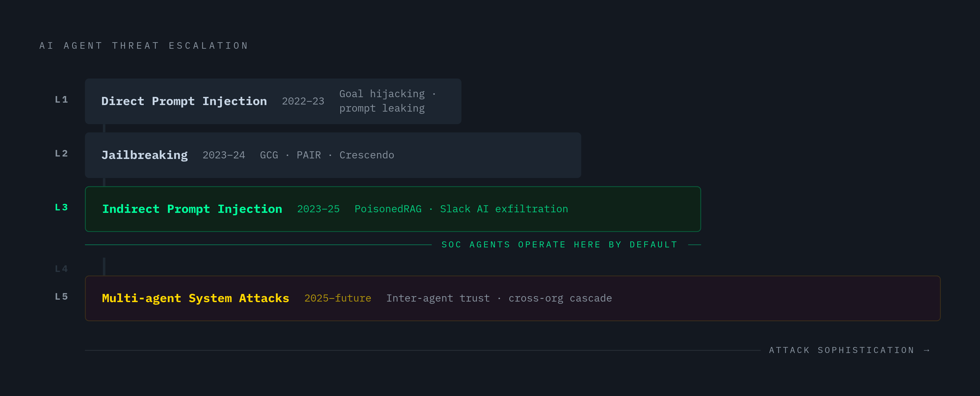This screenshot has height=396, width=980.
Task: Click the 'ATTACK SOPHISTICATION' axis label
Action: click(841, 350)
